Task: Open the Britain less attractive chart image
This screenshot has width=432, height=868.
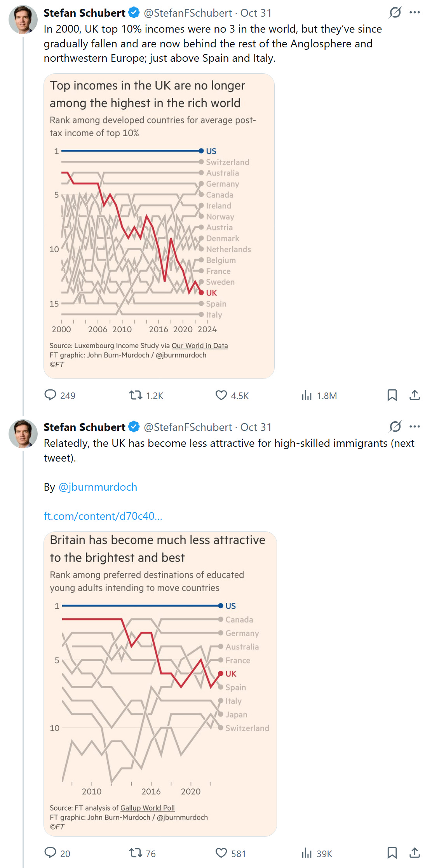Action: click(160, 683)
